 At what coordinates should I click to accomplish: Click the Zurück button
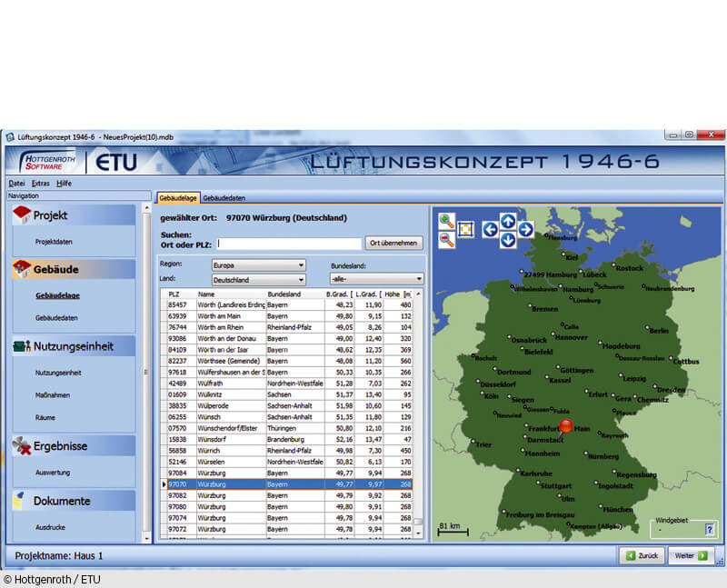point(642,555)
